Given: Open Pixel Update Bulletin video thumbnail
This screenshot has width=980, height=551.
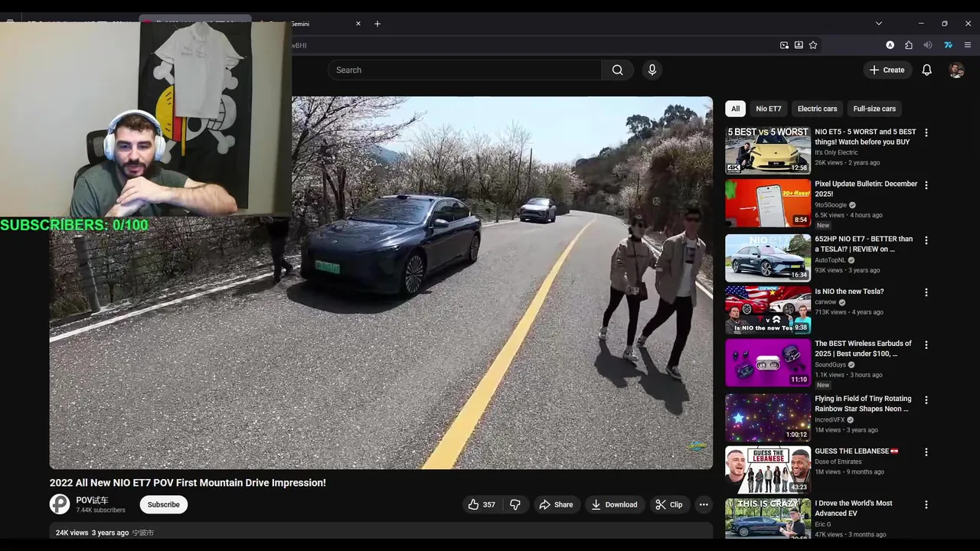Looking at the screenshot, I should click(768, 203).
